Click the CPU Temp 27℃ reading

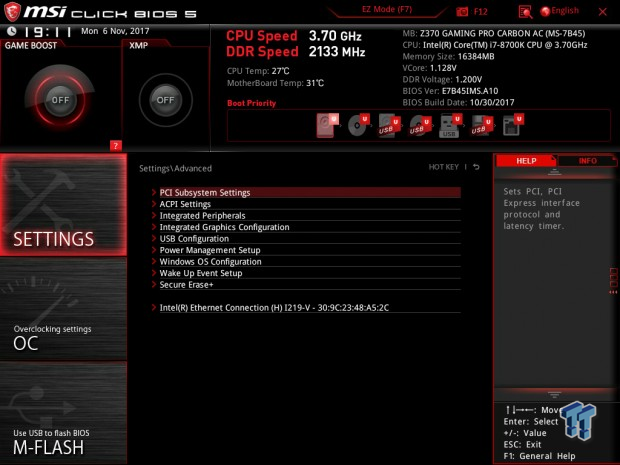258,71
